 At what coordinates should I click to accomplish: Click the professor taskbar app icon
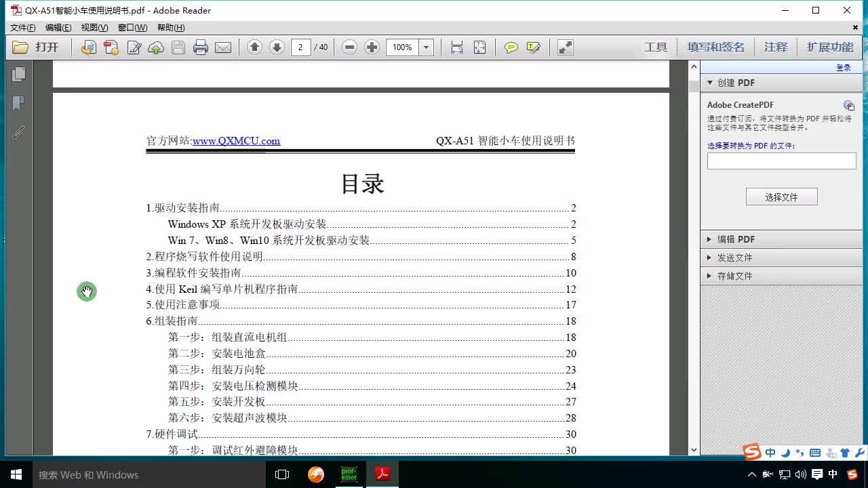coord(349,474)
